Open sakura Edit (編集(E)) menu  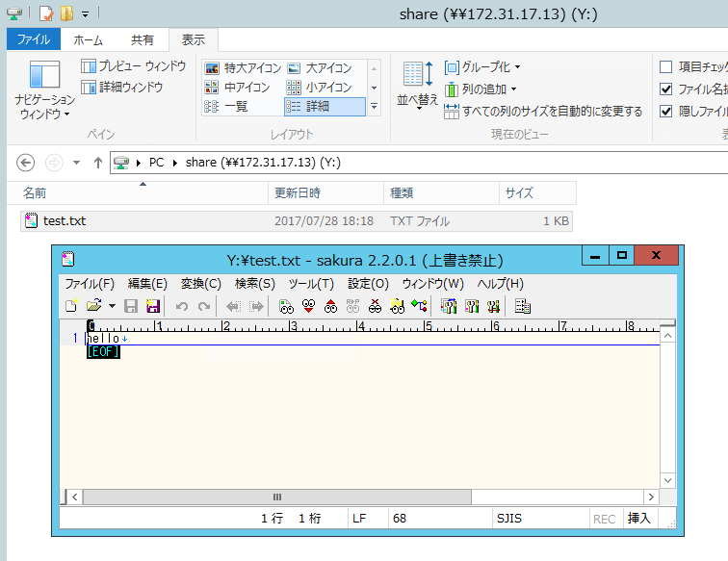pyautogui.click(x=147, y=284)
